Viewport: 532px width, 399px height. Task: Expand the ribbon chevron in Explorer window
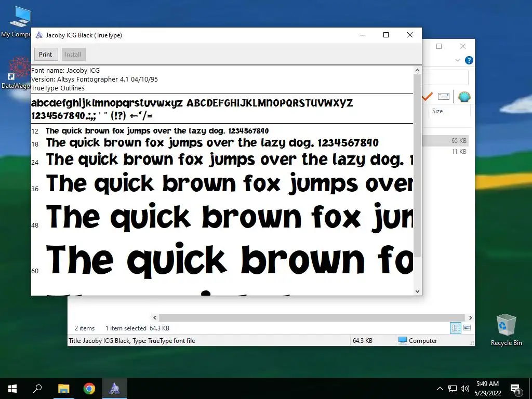pos(457,60)
